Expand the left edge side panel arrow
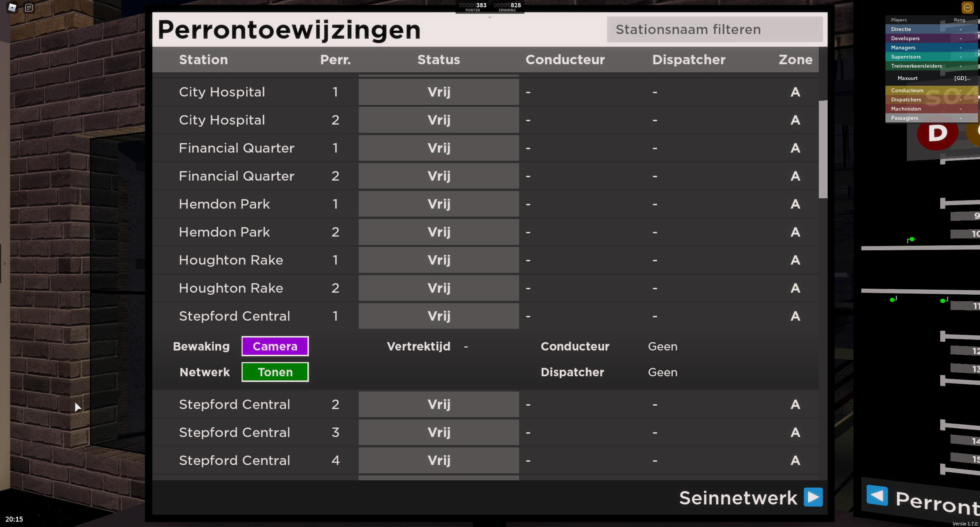The width and height of the screenshot is (980, 527). (5, 263)
